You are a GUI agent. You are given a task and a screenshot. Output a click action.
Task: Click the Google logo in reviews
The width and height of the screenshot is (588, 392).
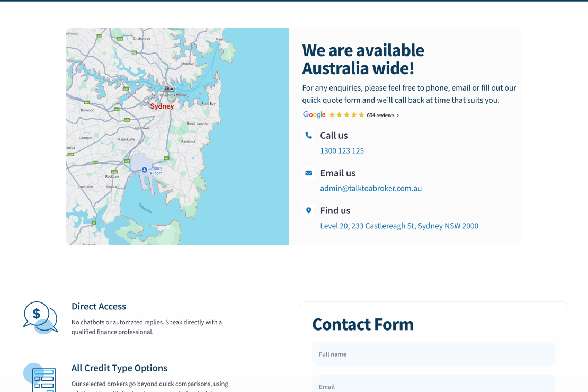click(x=314, y=115)
